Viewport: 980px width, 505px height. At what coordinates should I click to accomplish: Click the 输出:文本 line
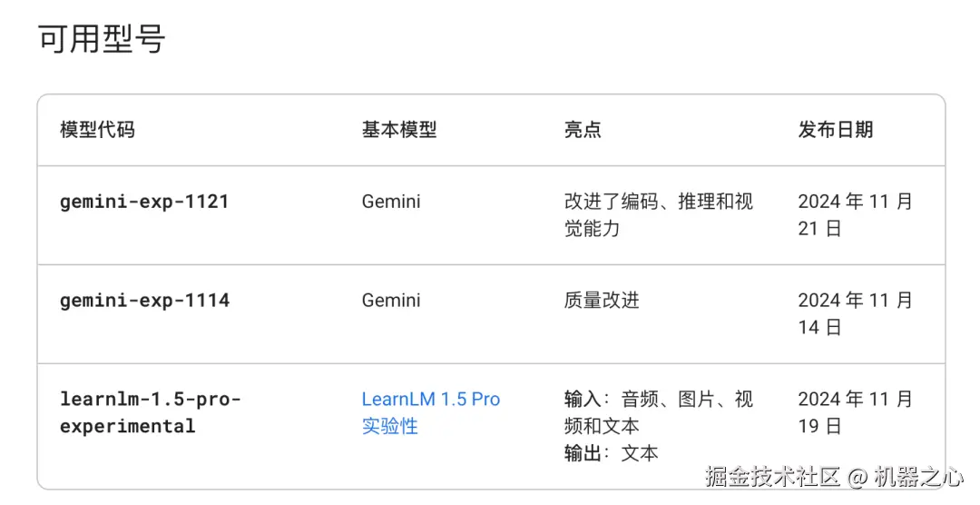pos(611,453)
